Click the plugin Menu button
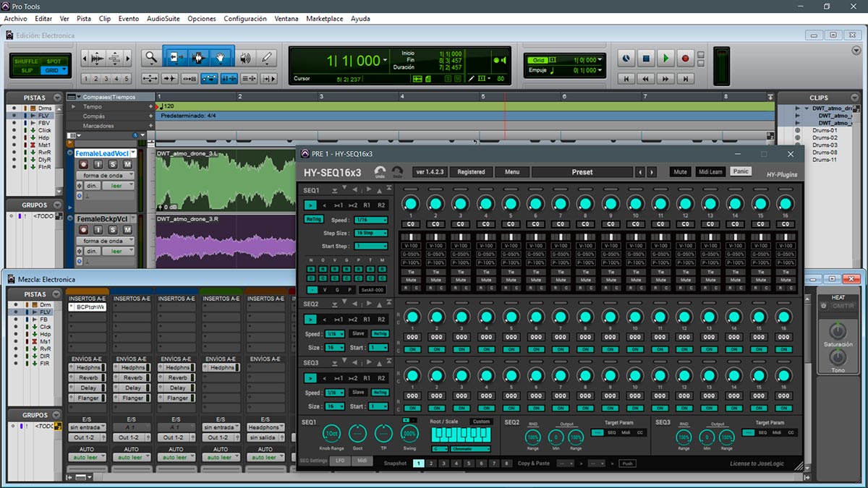Image resolution: width=868 pixels, height=488 pixels. [x=512, y=172]
